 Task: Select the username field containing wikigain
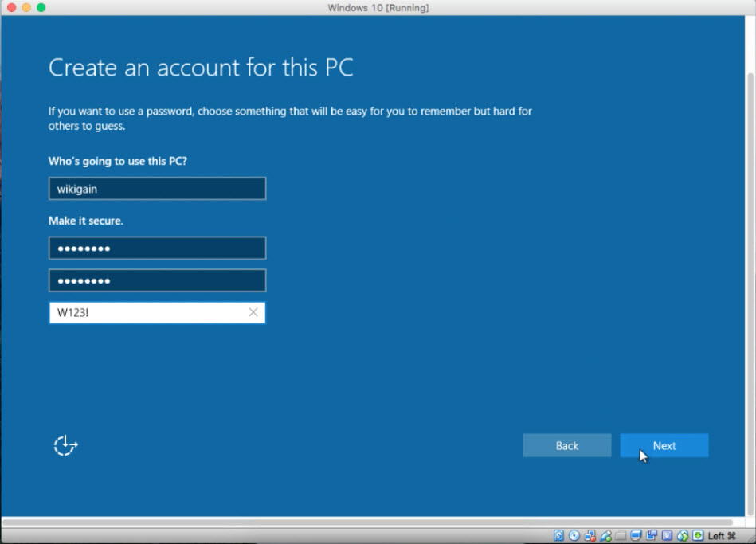click(157, 189)
